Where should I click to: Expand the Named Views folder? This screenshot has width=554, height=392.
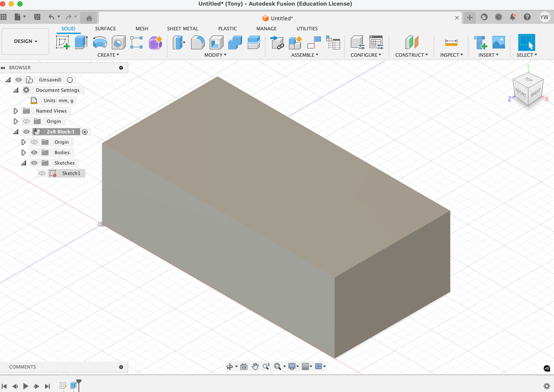(x=16, y=111)
